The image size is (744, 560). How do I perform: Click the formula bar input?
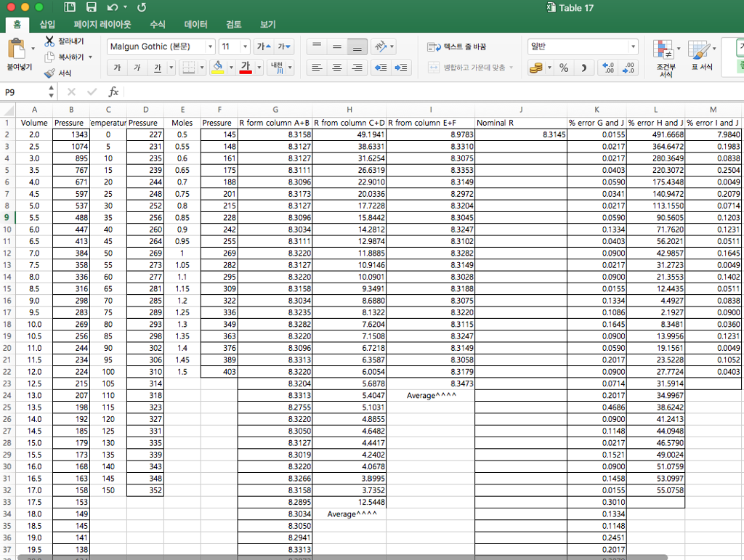click(x=434, y=92)
